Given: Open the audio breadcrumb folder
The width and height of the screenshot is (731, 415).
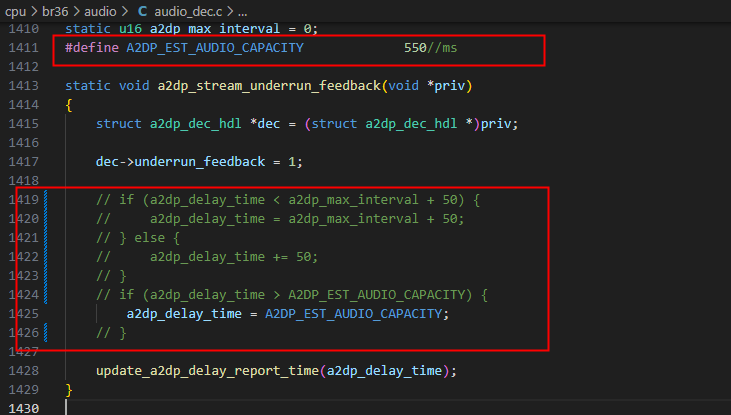Looking at the screenshot, I should click(x=100, y=11).
